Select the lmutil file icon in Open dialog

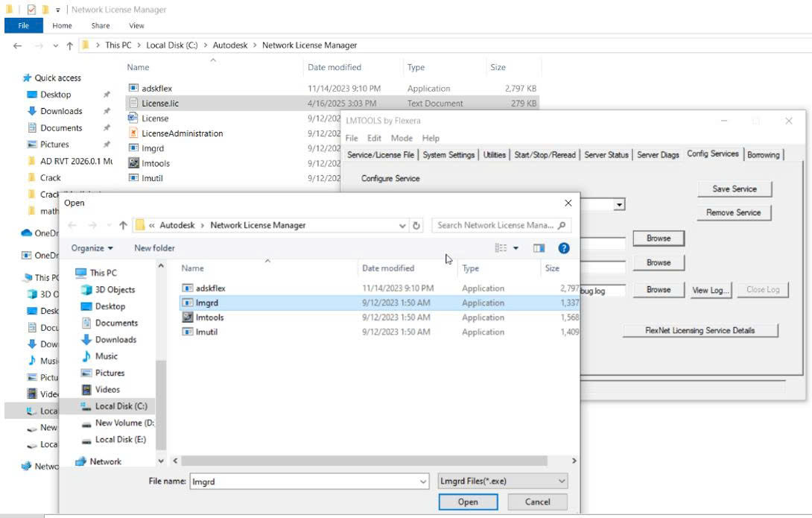click(x=187, y=332)
